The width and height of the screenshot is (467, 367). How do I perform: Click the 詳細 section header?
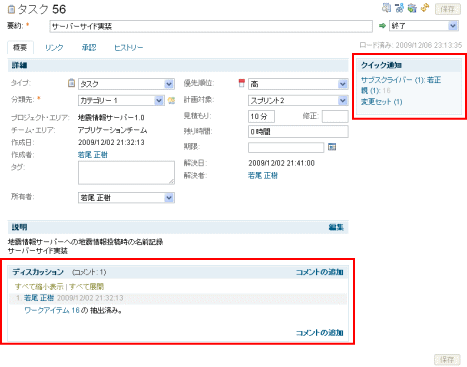point(178,65)
